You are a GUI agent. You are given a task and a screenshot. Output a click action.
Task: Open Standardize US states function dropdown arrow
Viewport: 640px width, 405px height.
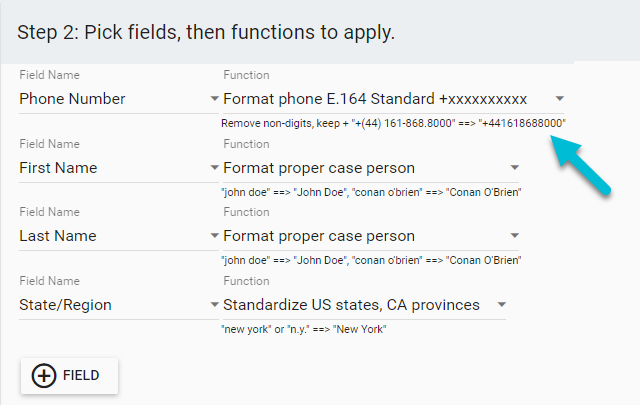pos(502,305)
